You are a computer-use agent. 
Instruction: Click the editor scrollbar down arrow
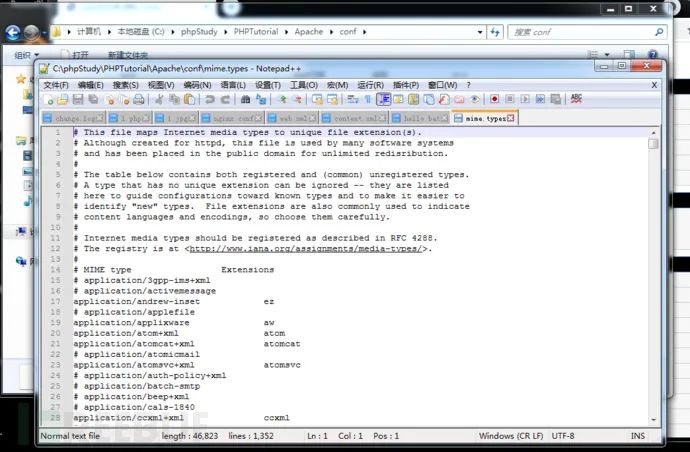(x=653, y=419)
